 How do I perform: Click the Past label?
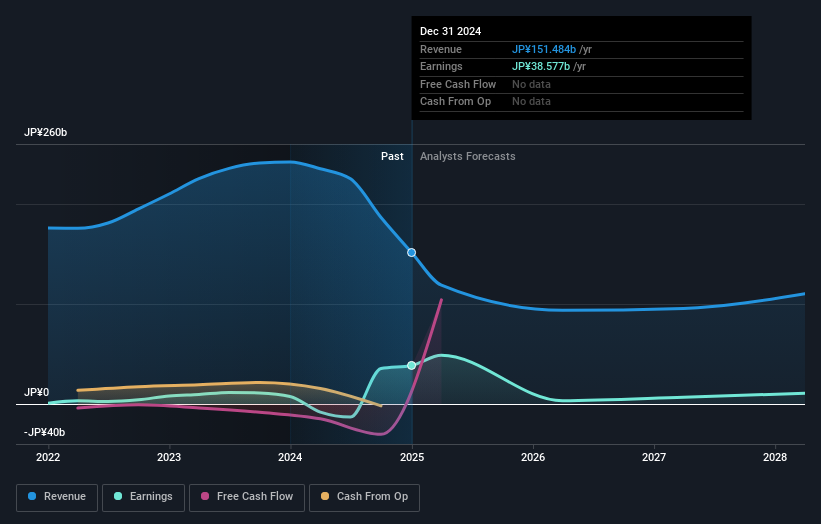tap(392, 156)
